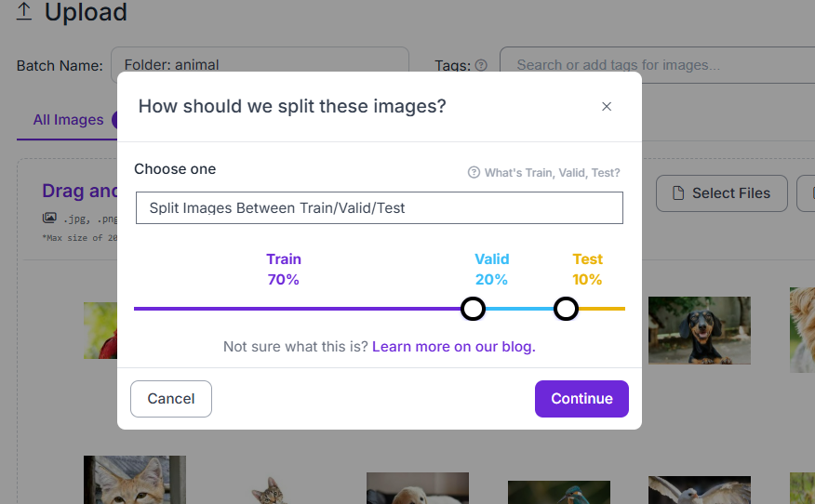Click the upload arrow icon beside Upload heading

(24, 11)
